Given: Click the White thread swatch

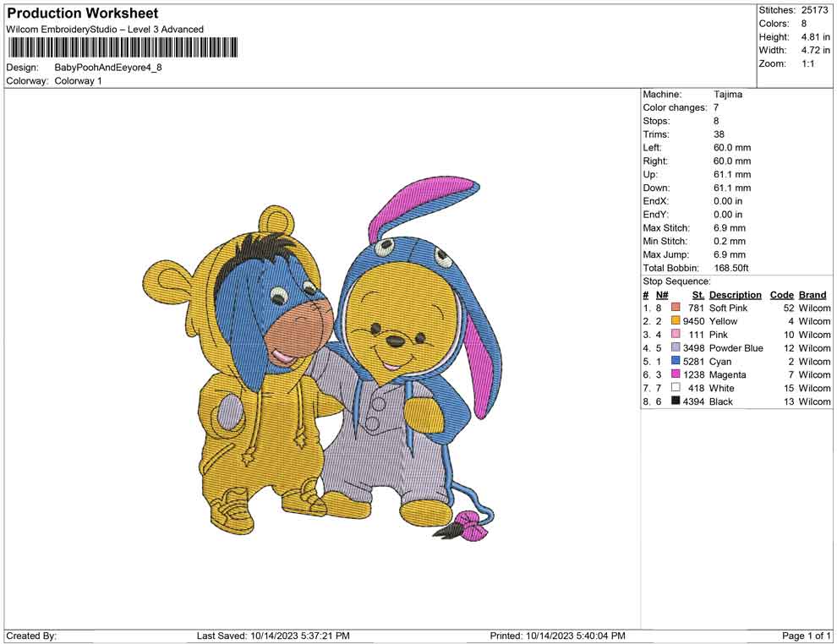Looking at the screenshot, I should click(x=676, y=388).
